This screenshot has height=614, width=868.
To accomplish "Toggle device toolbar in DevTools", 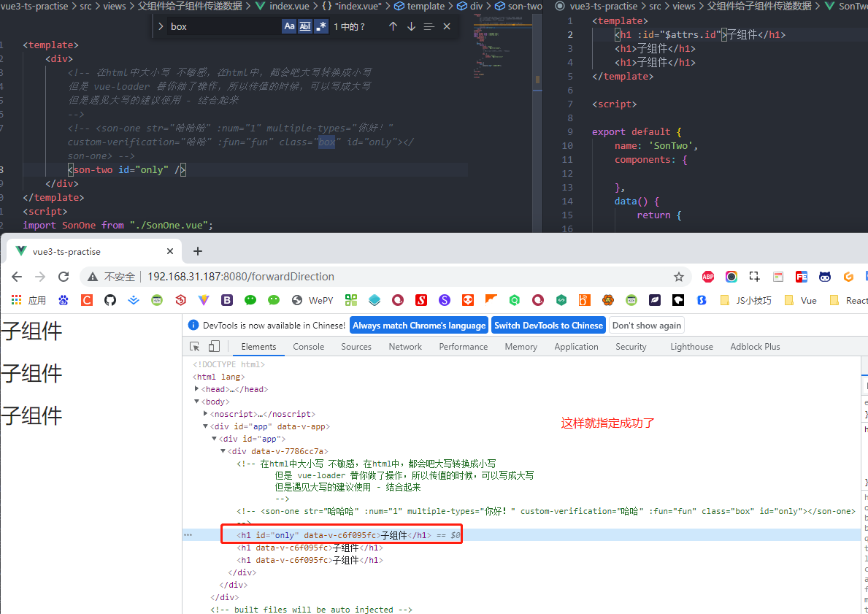I will tap(214, 347).
